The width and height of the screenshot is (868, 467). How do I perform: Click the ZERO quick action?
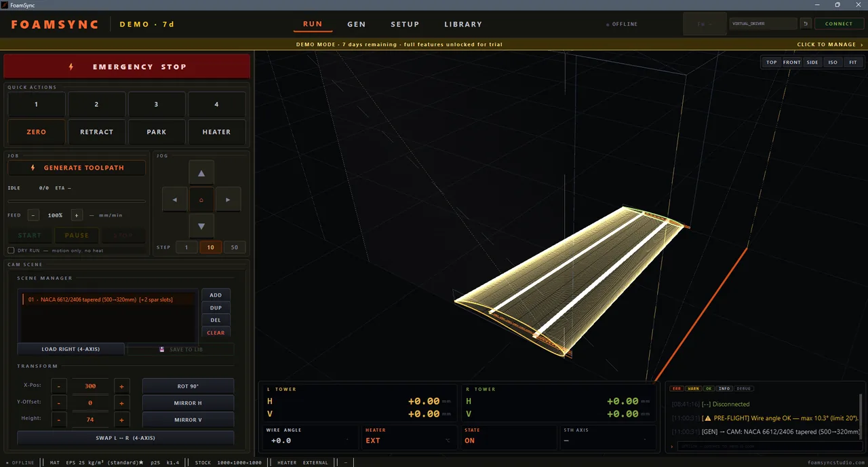pos(37,132)
